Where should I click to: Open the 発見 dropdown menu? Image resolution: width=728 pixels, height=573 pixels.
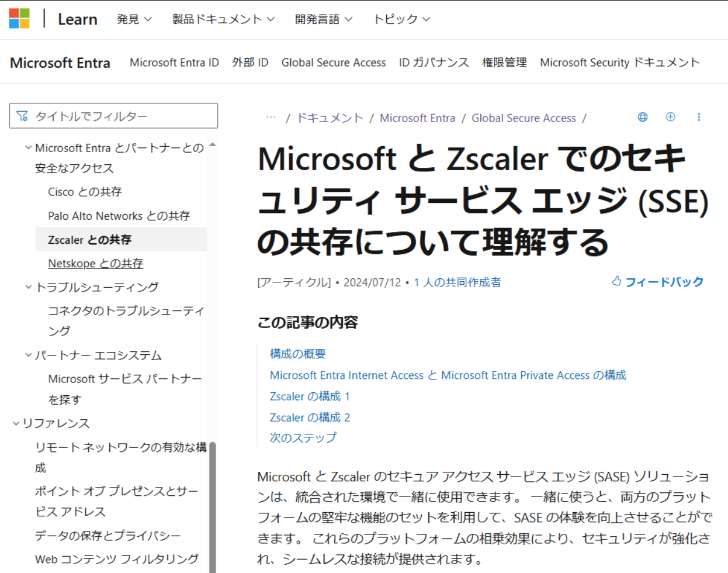(x=134, y=19)
